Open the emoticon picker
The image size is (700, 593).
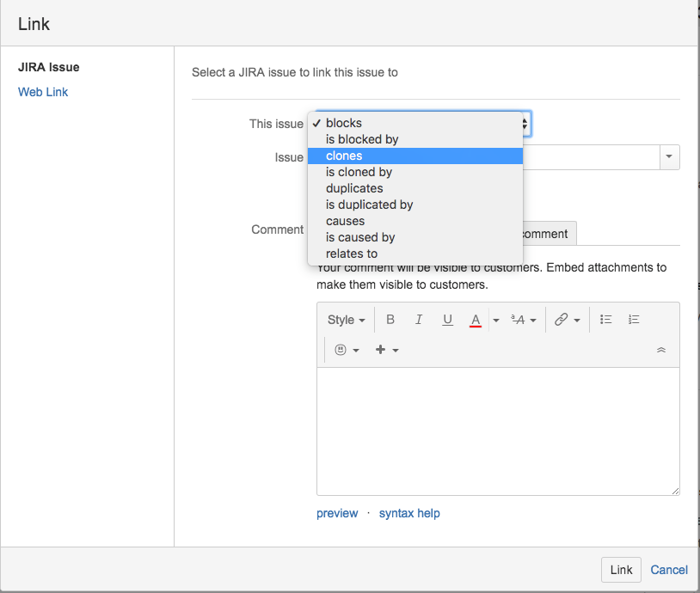pos(346,350)
